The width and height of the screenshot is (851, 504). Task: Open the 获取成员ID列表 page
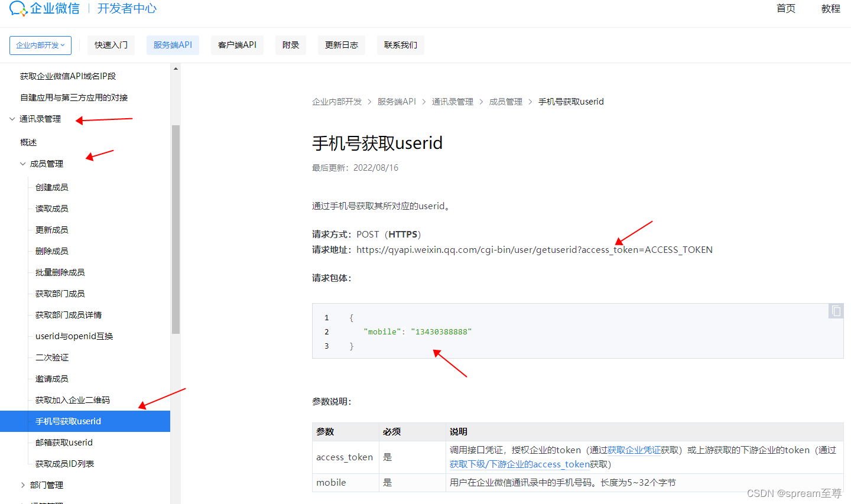tap(65, 464)
